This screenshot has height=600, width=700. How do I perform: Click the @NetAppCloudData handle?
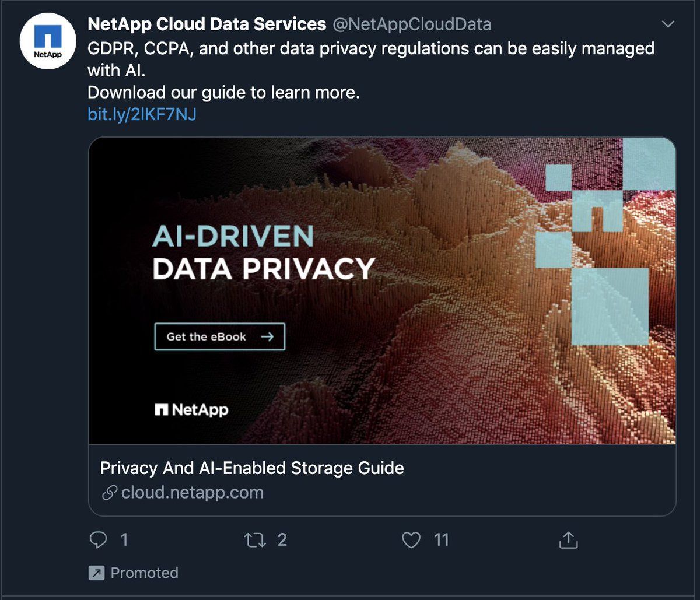(x=412, y=24)
